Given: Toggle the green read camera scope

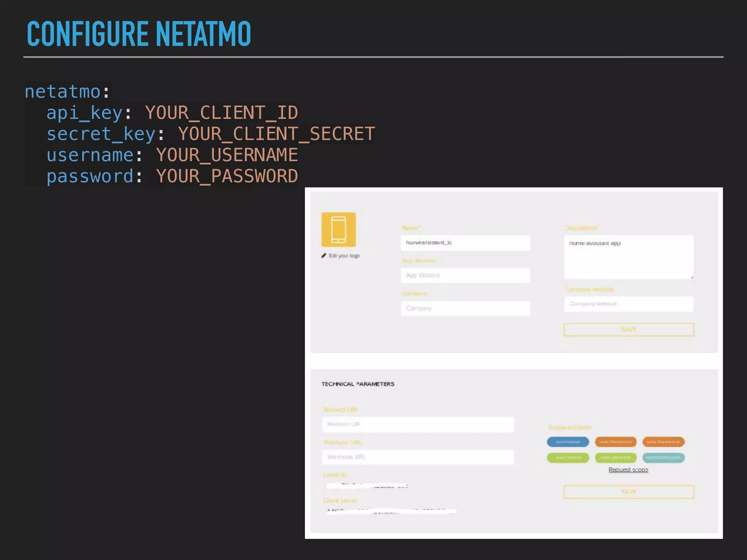Looking at the screenshot, I should pos(568,458).
